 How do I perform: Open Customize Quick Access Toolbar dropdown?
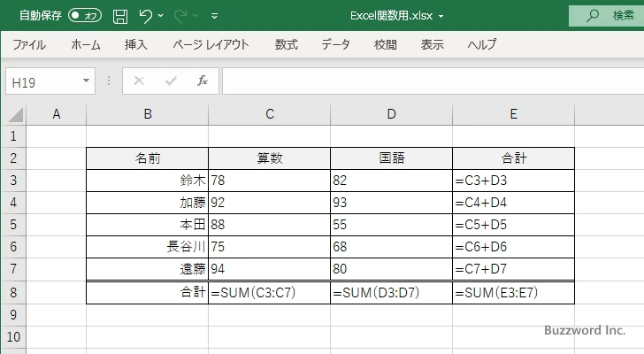point(214,16)
